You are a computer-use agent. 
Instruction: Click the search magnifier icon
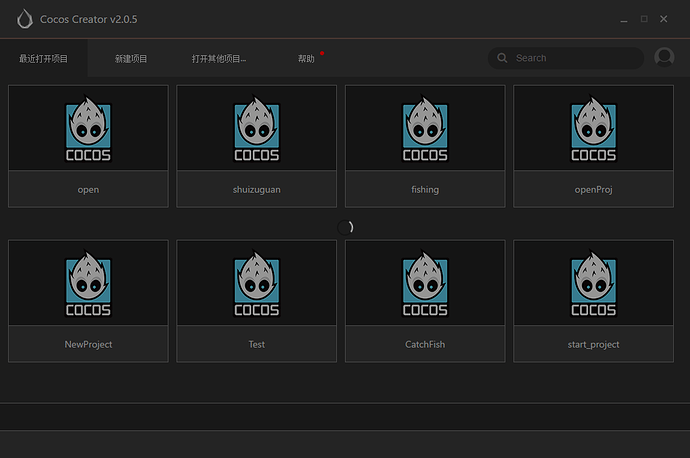[502, 58]
